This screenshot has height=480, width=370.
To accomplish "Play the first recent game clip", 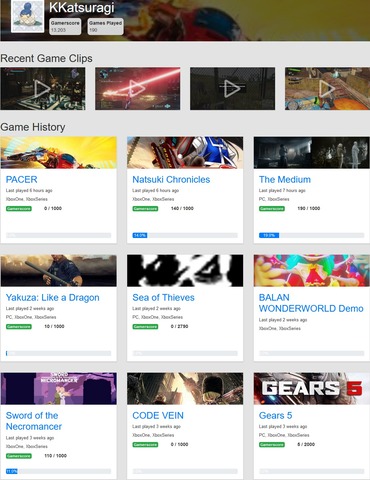I will (43, 89).
